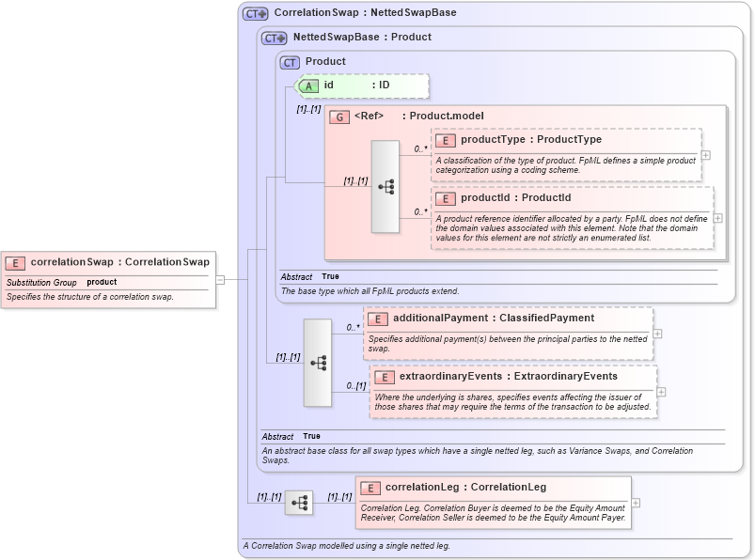Open the product substitution group link

click(102, 282)
